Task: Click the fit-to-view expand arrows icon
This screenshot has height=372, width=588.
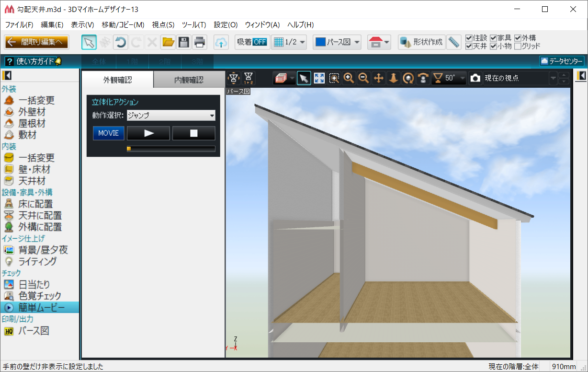Action: pyautogui.click(x=319, y=78)
